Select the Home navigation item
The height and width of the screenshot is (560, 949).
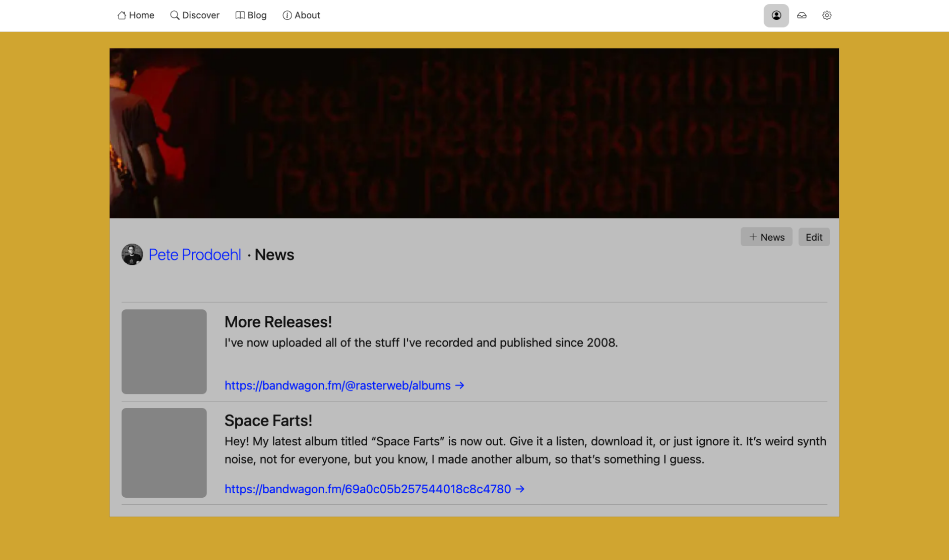[140, 15]
